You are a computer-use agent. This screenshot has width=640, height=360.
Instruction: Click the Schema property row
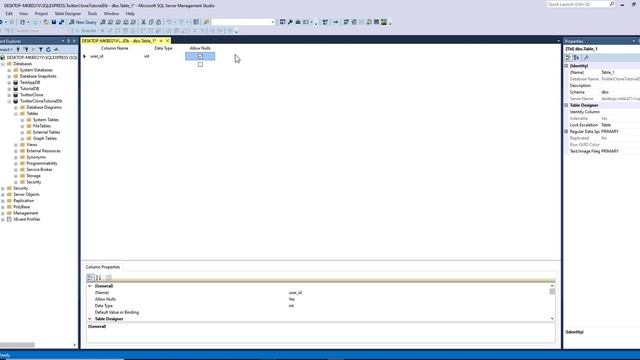point(602,92)
